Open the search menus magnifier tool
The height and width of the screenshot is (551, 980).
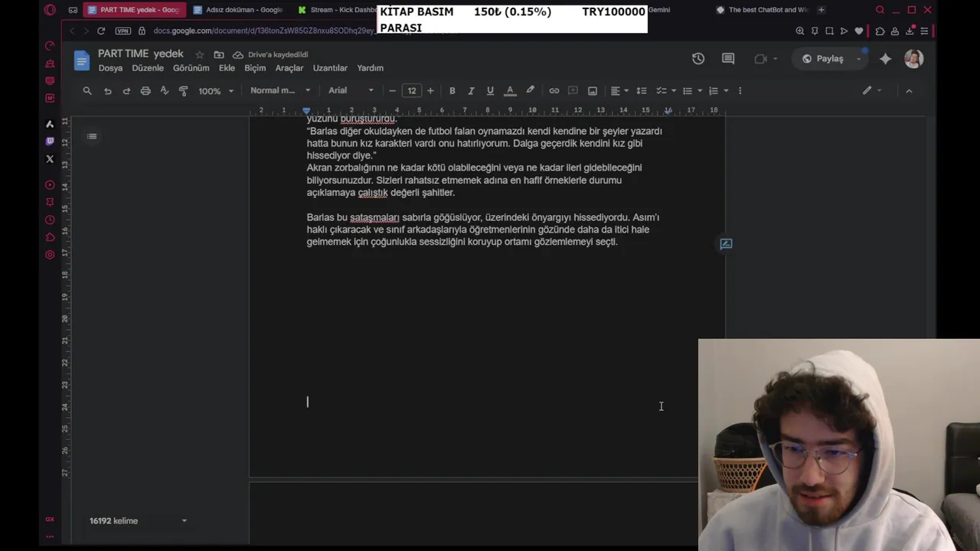[87, 90]
